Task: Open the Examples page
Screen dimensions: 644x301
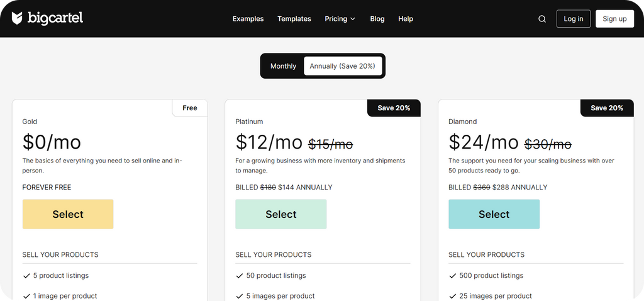Action: [x=248, y=19]
